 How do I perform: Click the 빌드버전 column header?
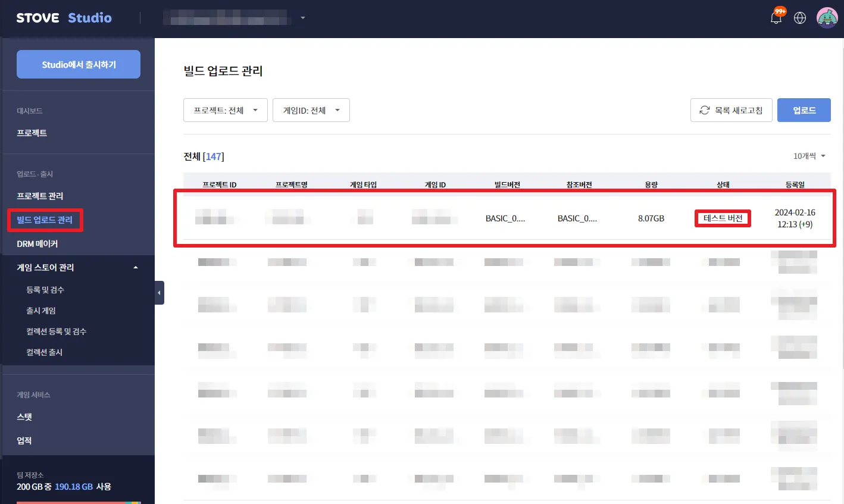[508, 184]
